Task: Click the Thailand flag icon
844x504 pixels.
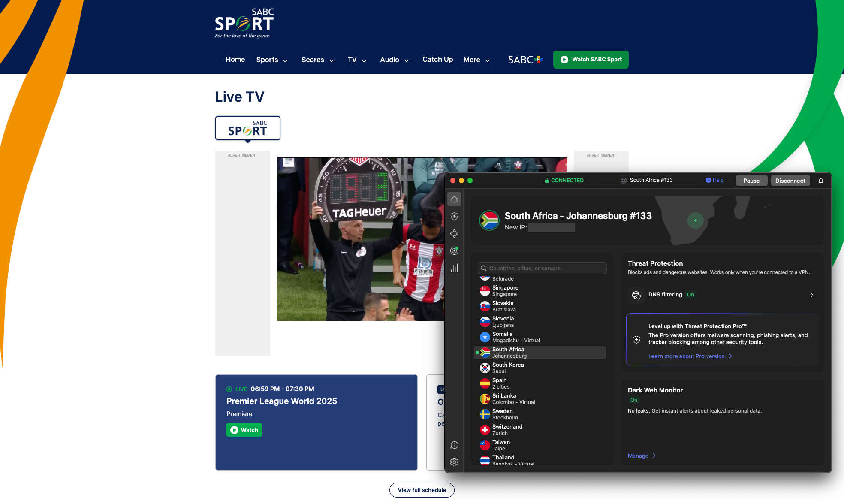Action: (x=485, y=461)
